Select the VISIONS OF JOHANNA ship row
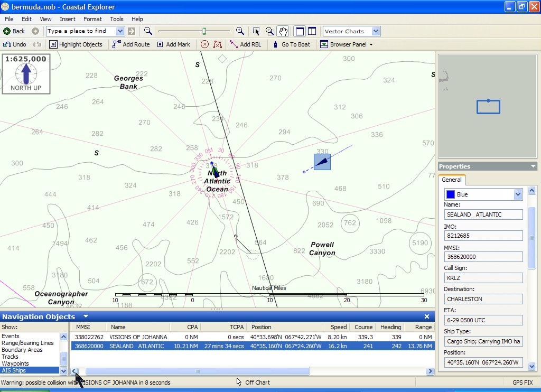This screenshot has height=392, width=541. [x=253, y=337]
